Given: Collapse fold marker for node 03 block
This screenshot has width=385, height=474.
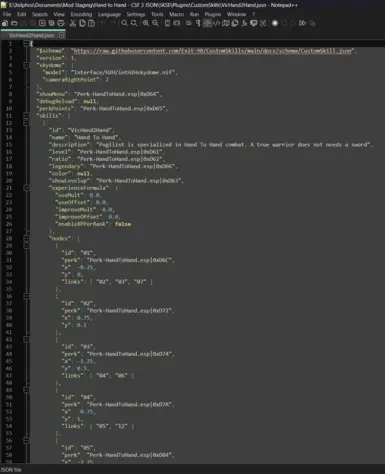Looking at the screenshot, I should pos(26,339).
